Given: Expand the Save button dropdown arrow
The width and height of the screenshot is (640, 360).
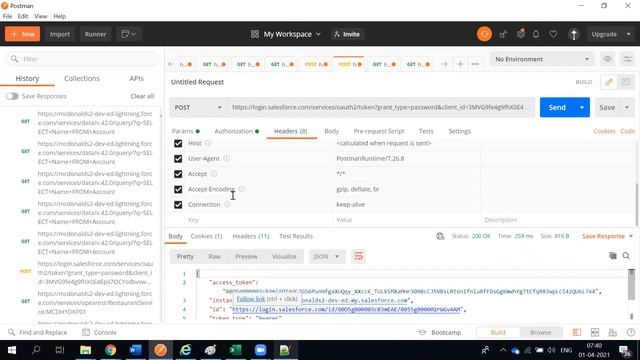Looking at the screenshot, I should tap(627, 107).
